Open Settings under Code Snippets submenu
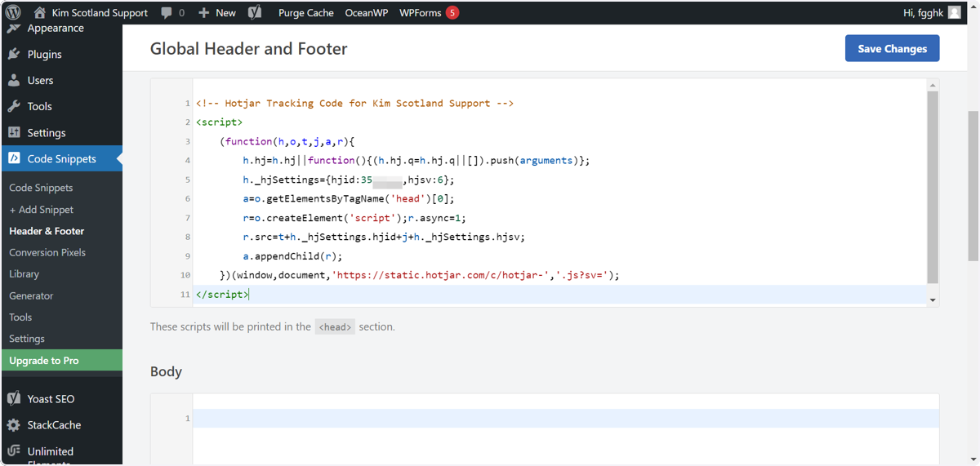 click(27, 339)
